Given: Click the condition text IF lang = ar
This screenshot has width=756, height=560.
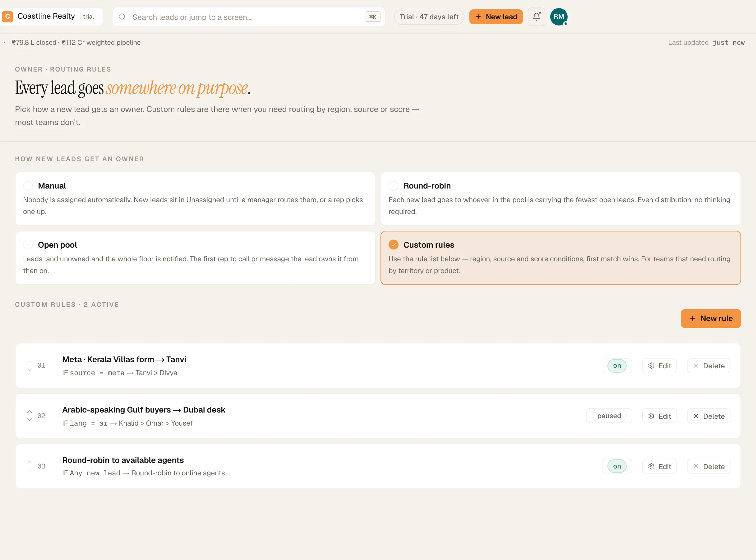Looking at the screenshot, I should [x=85, y=423].
